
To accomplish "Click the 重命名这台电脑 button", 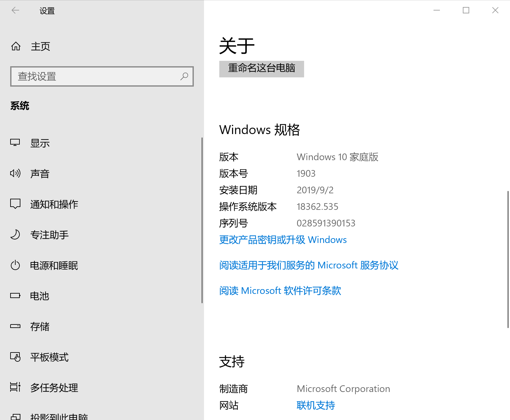I will (262, 69).
